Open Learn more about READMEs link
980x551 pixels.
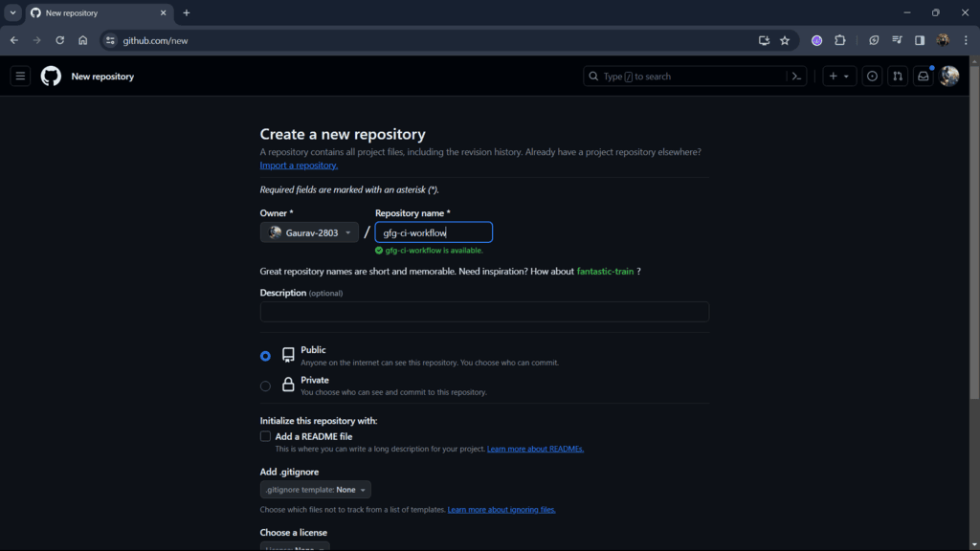[x=536, y=449]
